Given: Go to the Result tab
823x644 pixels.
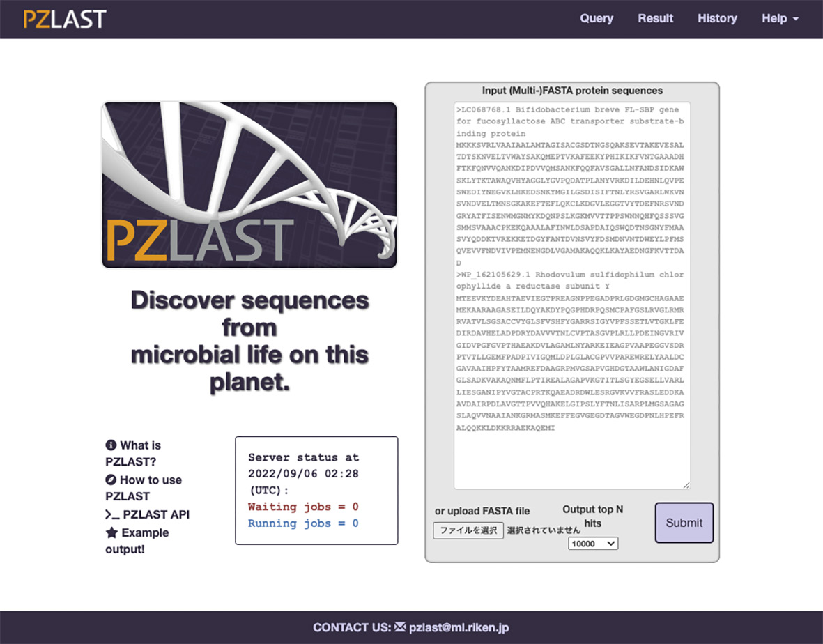Looking at the screenshot, I should (x=655, y=19).
